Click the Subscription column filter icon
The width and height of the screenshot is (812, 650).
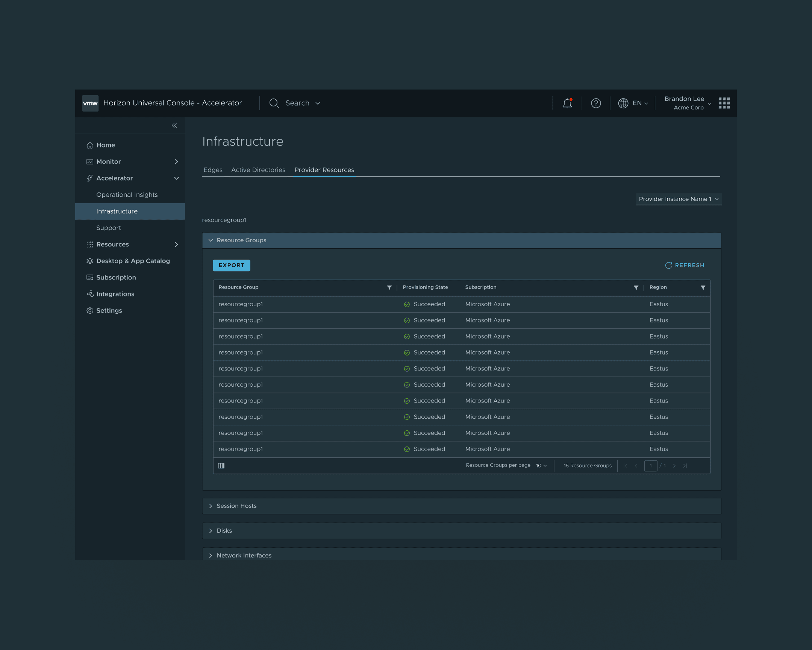(636, 287)
